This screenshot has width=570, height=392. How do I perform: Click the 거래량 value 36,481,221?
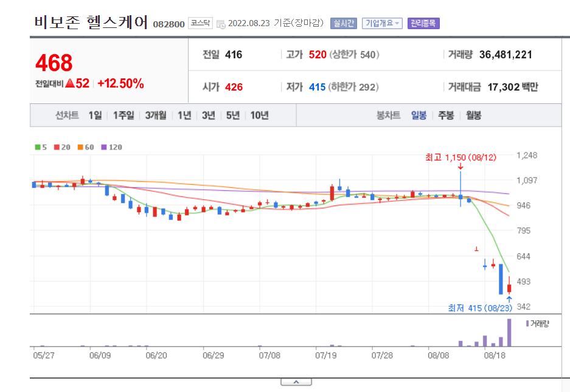click(506, 55)
